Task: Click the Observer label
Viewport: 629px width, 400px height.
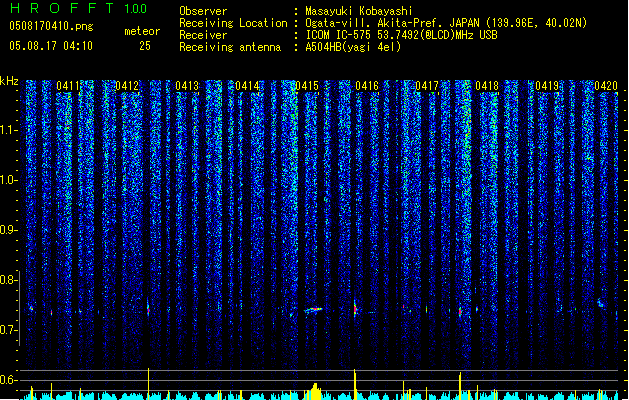Action: (x=203, y=11)
